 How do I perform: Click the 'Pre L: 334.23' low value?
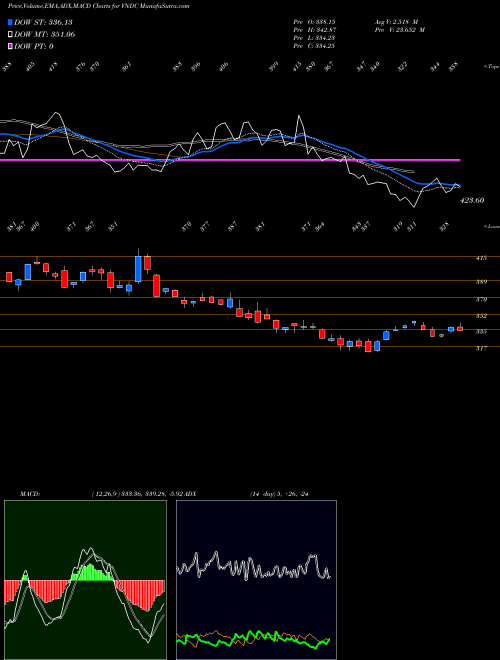(314, 38)
